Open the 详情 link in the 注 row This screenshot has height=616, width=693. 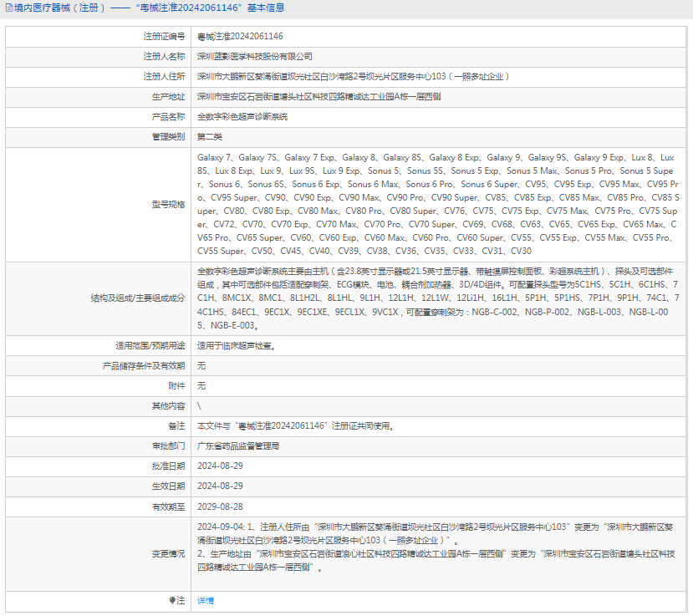(205, 600)
